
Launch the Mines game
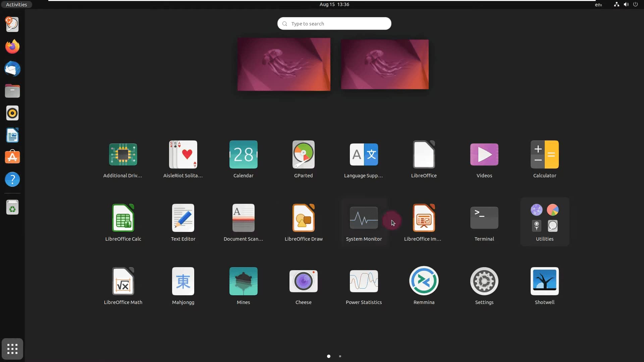(x=243, y=281)
